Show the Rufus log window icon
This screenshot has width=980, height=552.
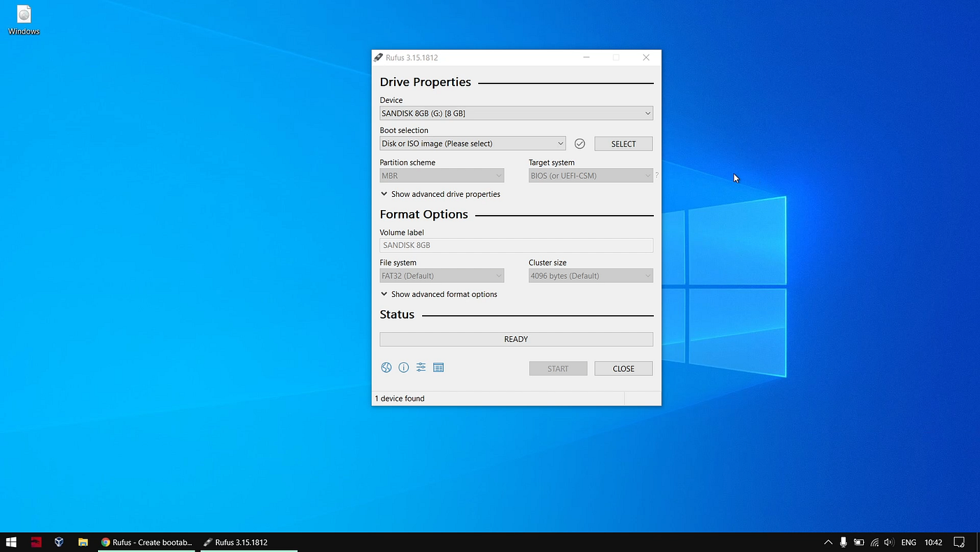click(x=438, y=367)
